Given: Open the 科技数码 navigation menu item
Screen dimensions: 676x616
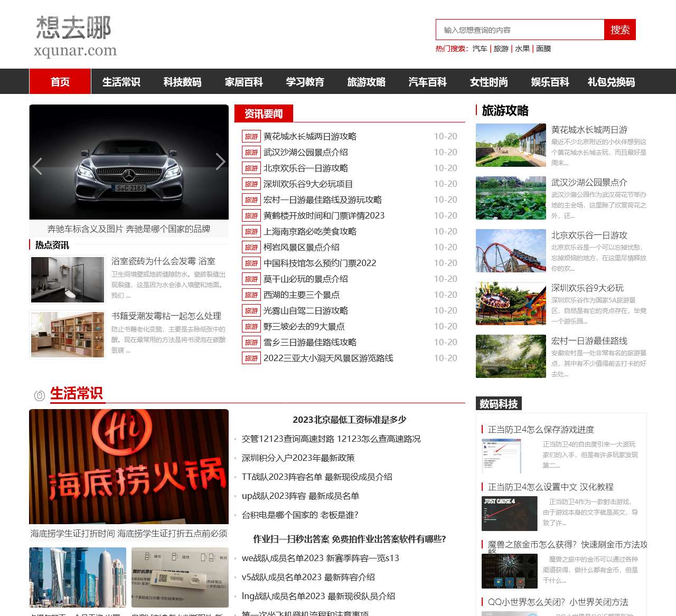Looking at the screenshot, I should 182,82.
